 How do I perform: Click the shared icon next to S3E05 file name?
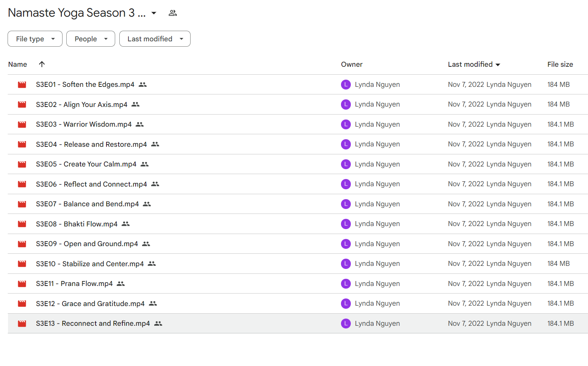[144, 164]
